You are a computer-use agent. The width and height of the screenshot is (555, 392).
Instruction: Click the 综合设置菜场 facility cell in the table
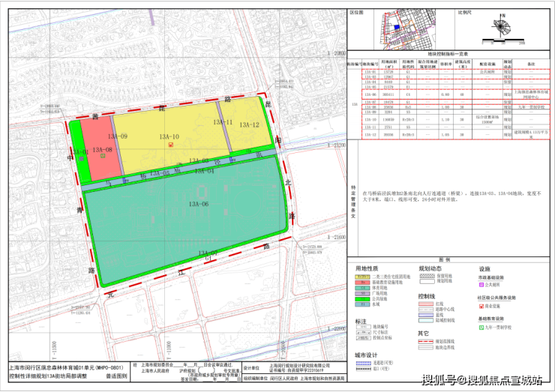(x=487, y=119)
